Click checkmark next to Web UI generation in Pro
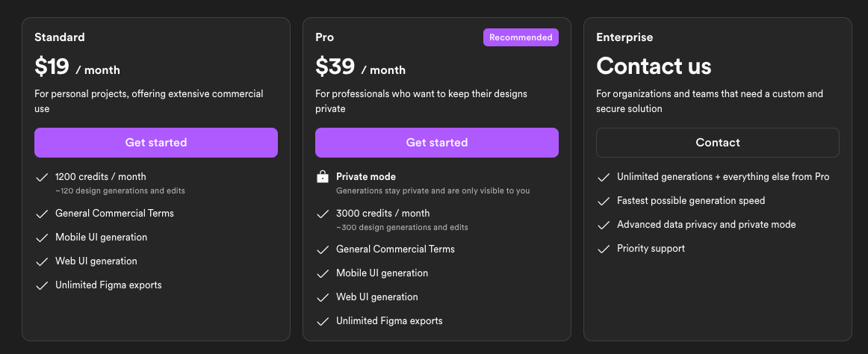 pyautogui.click(x=322, y=297)
